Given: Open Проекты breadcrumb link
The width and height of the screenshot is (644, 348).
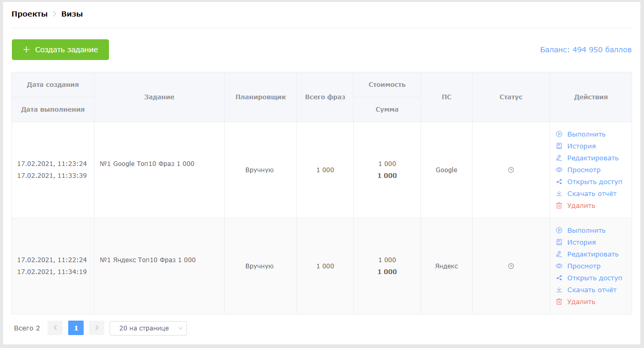Looking at the screenshot, I should [x=29, y=14].
